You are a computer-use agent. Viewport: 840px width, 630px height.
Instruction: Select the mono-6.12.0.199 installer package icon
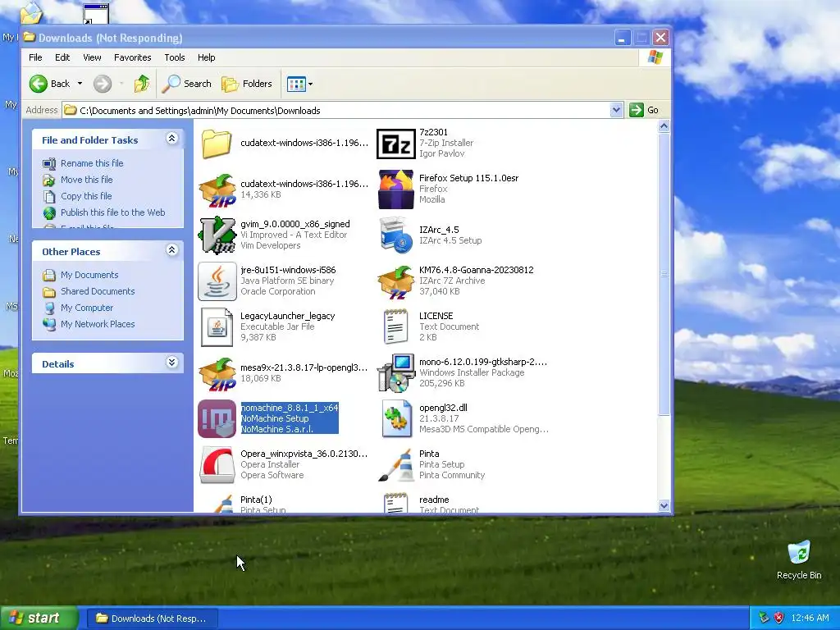[396, 373]
